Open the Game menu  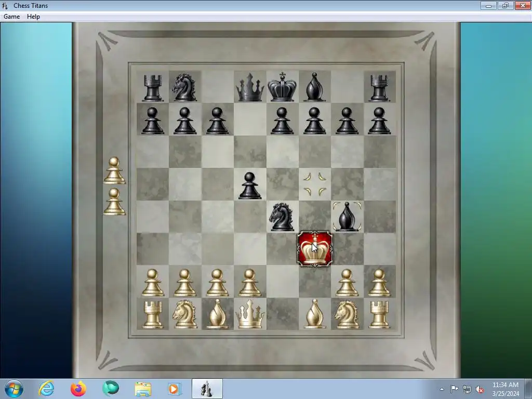coord(11,17)
